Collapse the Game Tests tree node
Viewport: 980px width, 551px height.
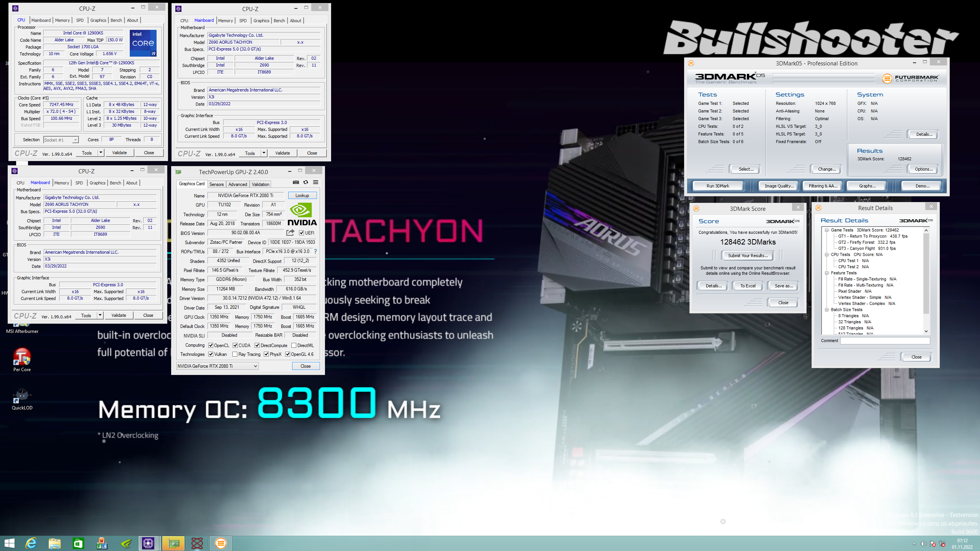[x=826, y=230]
